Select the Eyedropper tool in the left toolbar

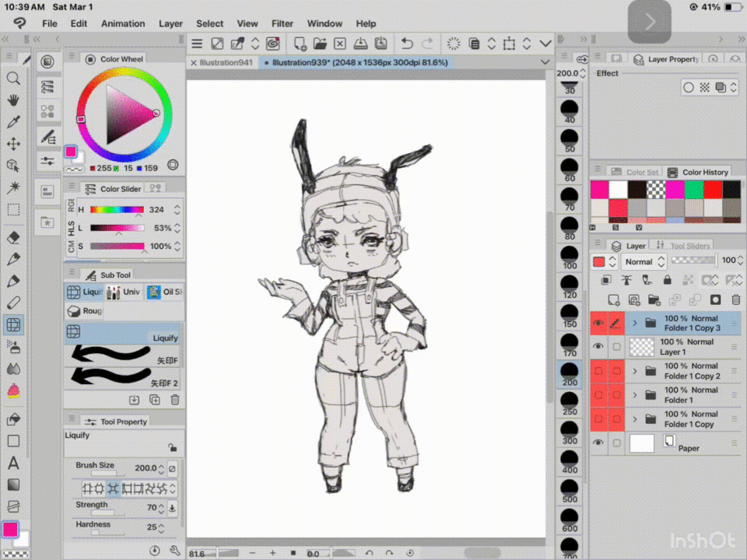pyautogui.click(x=13, y=122)
